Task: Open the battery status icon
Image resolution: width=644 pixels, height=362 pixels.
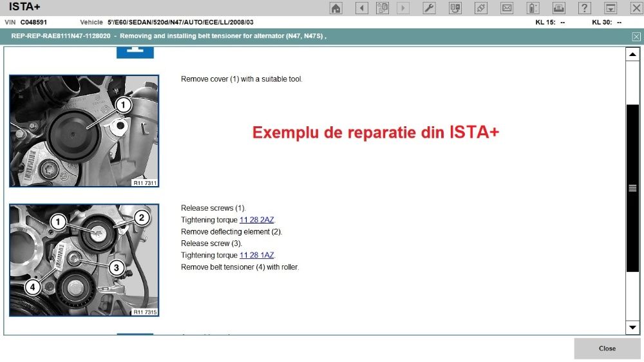Action: [x=533, y=8]
